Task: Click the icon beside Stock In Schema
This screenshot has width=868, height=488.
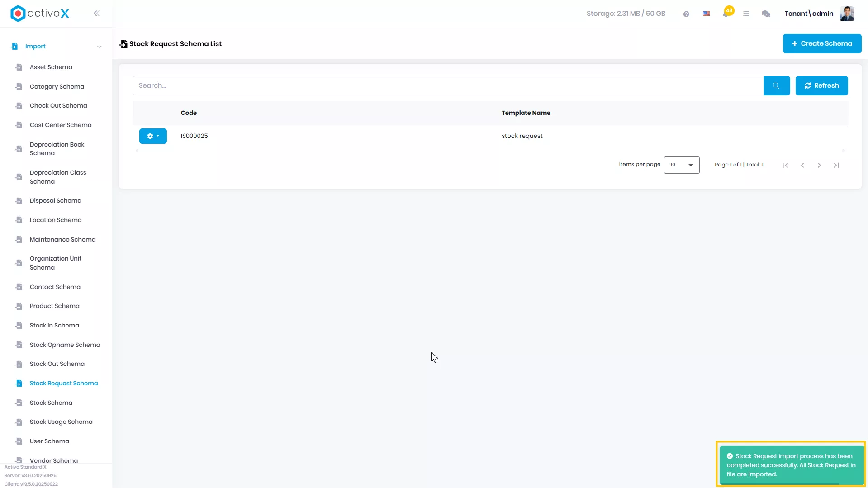Action: (19, 326)
